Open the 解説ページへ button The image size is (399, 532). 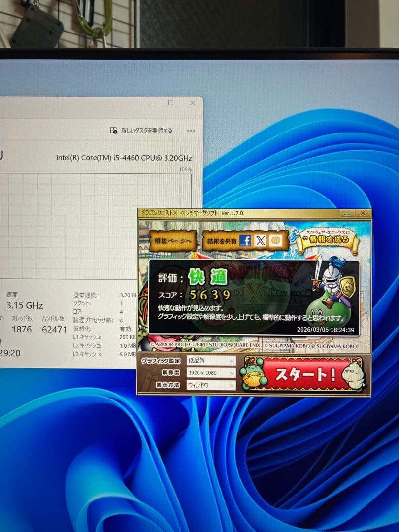click(x=173, y=240)
